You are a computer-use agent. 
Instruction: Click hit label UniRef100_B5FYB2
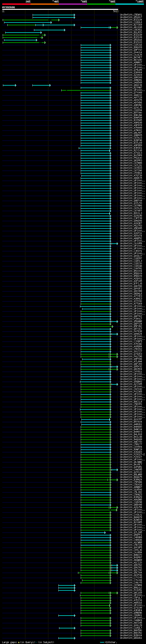click(131, 326)
